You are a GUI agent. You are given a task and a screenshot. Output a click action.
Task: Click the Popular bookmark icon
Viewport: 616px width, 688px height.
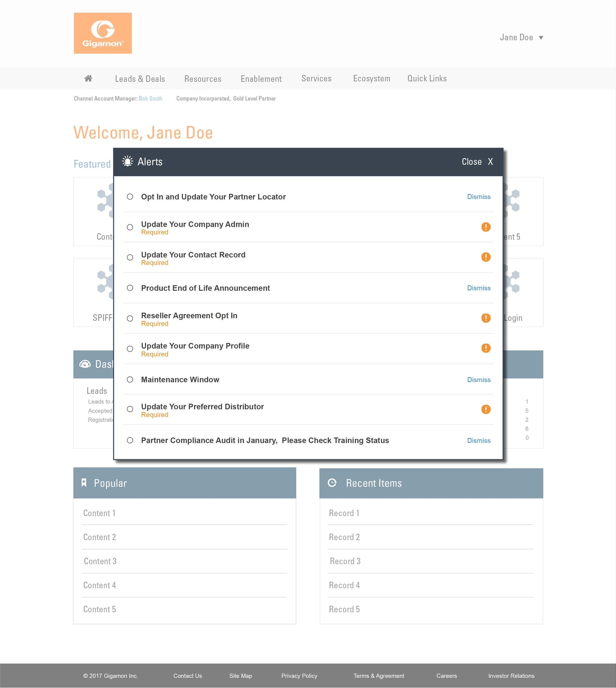[84, 483]
